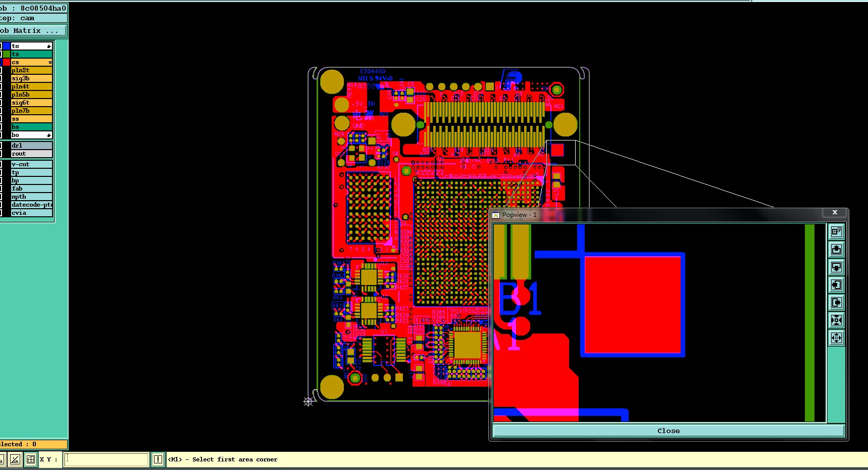Select the 'pln7b' layer name
This screenshot has height=470, width=868.
[31, 111]
